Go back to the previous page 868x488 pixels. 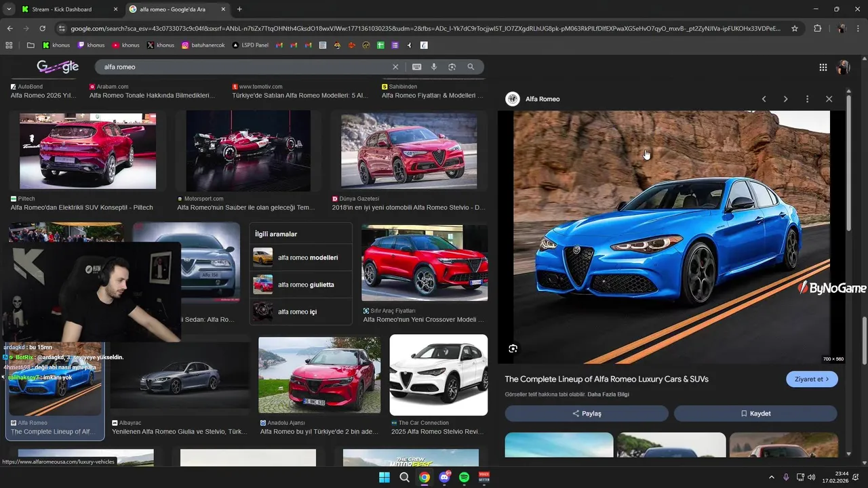pos(9,28)
